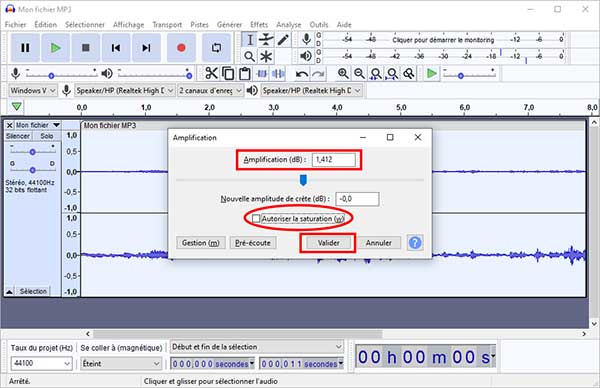
Task: Open the audio position time format dropdown arrow
Action: click(493, 356)
